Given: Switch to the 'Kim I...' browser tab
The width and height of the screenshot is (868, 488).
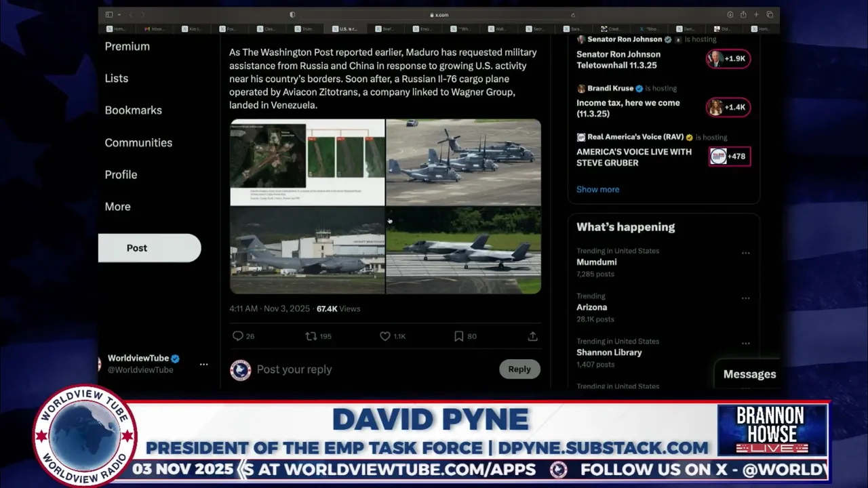Looking at the screenshot, I should click(x=192, y=29).
